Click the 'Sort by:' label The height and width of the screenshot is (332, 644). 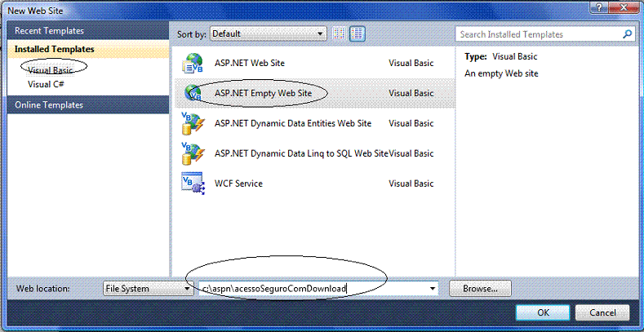(x=191, y=34)
